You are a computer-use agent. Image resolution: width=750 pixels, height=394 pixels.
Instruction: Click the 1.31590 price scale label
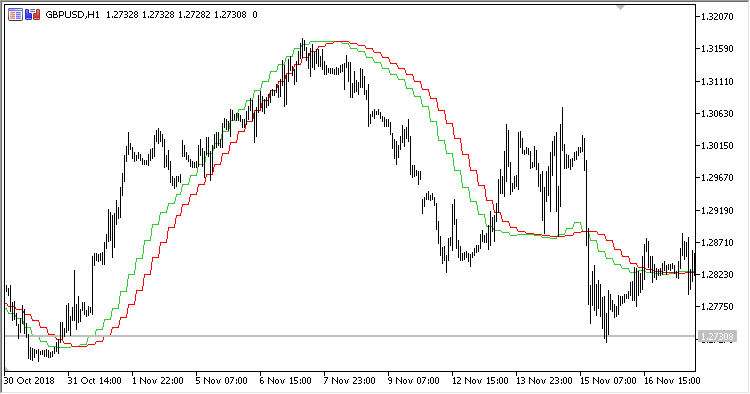717,49
